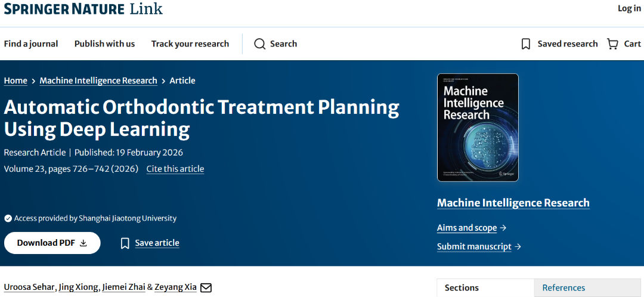644x297 pixels.
Task: Click the bookmark icon beside Save article
Action: coord(125,243)
